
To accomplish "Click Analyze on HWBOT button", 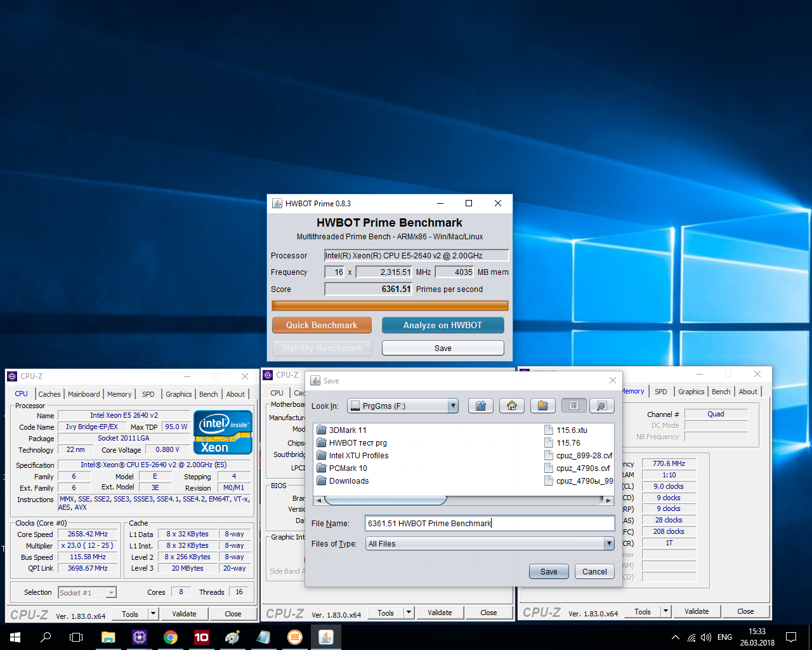I will point(443,325).
